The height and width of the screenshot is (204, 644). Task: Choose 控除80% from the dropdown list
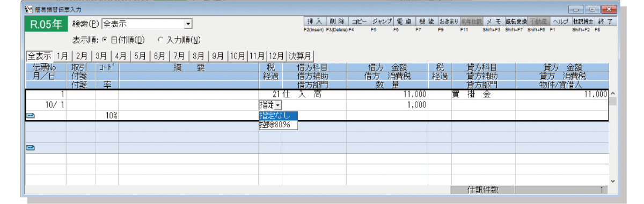pyautogui.click(x=274, y=125)
